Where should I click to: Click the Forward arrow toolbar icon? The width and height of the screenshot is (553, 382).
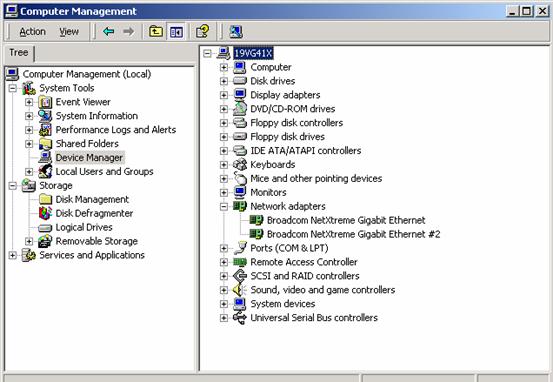(x=129, y=32)
